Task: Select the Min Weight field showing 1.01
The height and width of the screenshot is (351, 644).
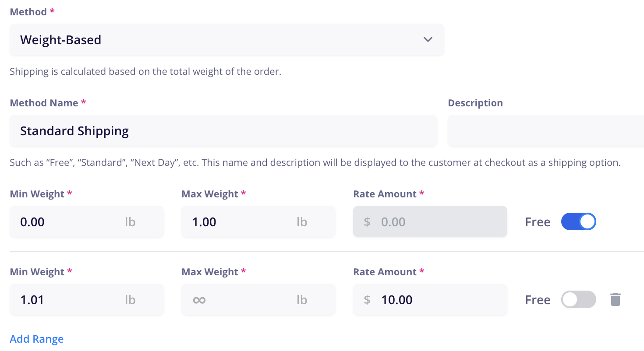Action: [87, 300]
